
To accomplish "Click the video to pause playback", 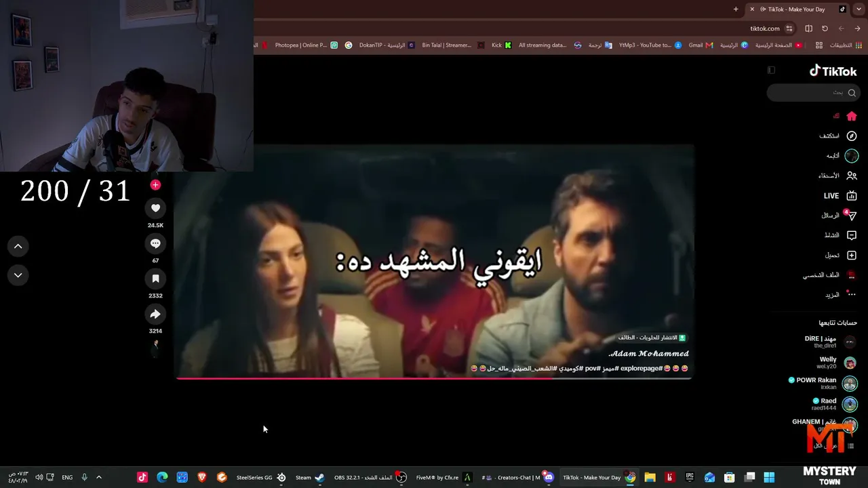I will point(434,261).
